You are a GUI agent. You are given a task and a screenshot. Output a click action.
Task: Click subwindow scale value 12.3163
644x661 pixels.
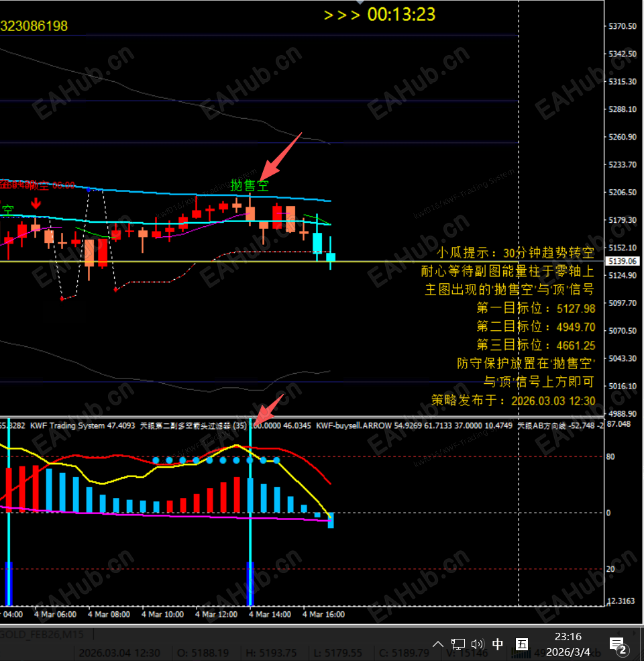coord(621,601)
